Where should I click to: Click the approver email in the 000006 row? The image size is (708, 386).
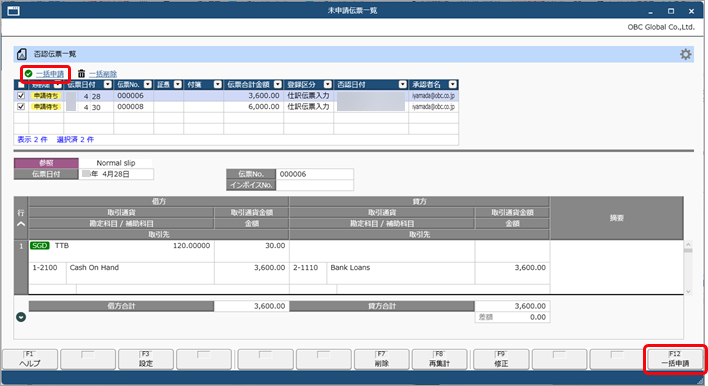click(x=433, y=96)
